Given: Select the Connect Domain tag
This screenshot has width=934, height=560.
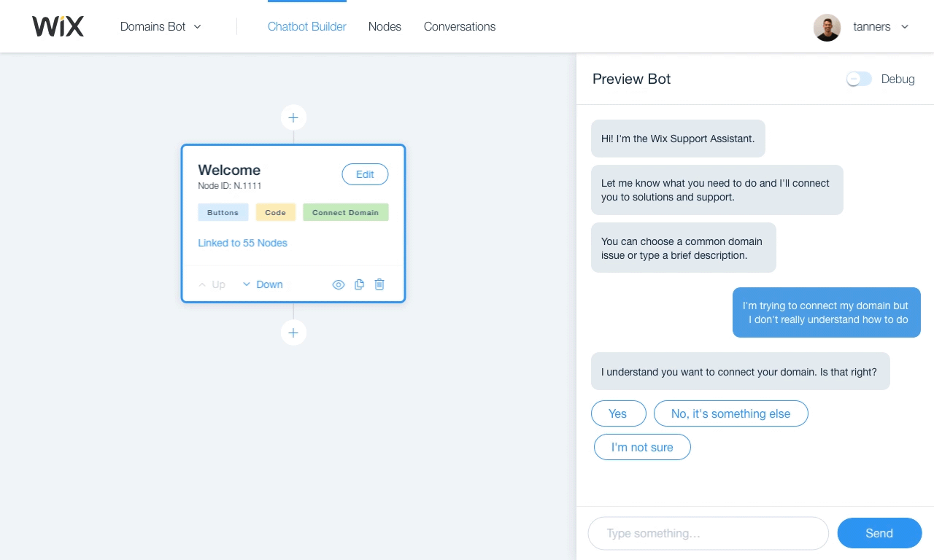Looking at the screenshot, I should [346, 212].
